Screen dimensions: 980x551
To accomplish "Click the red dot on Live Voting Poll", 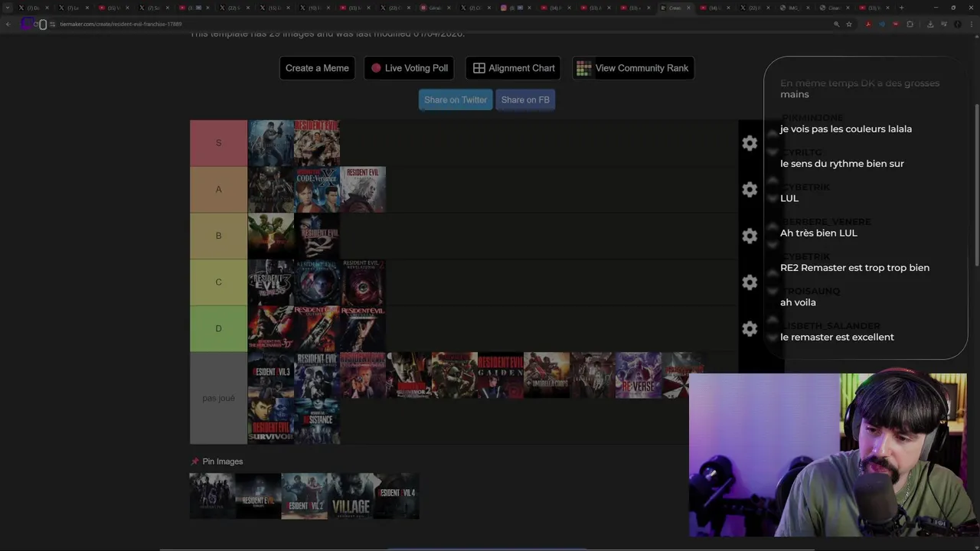I will (x=376, y=68).
